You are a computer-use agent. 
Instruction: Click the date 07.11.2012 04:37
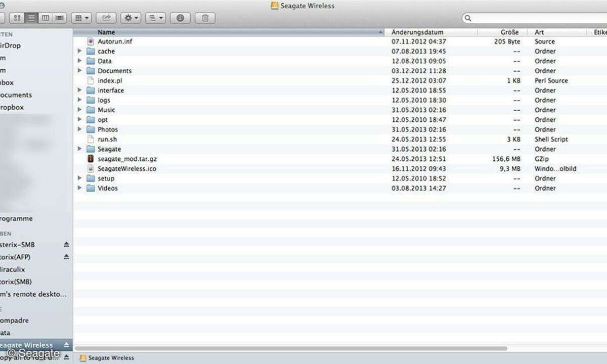point(419,41)
